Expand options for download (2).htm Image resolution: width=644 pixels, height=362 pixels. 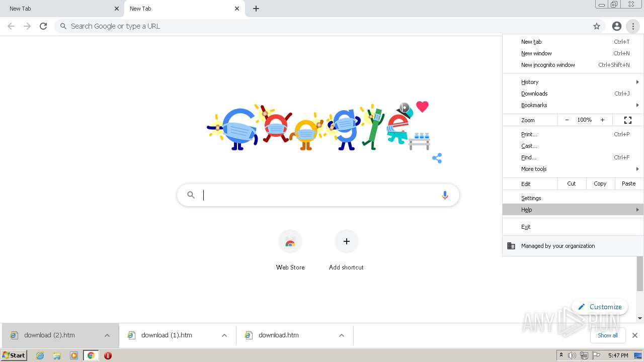tap(107, 335)
